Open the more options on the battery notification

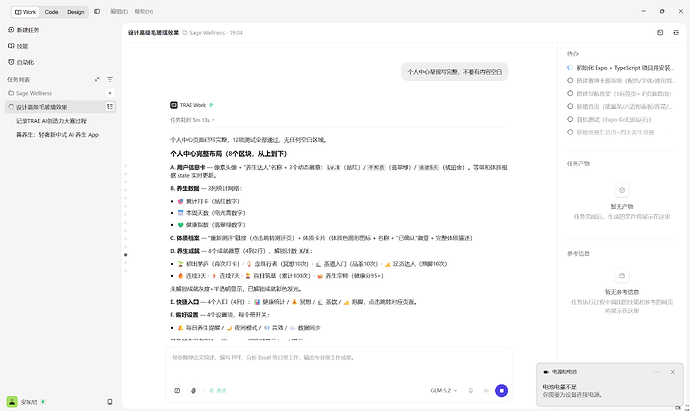coord(657,372)
